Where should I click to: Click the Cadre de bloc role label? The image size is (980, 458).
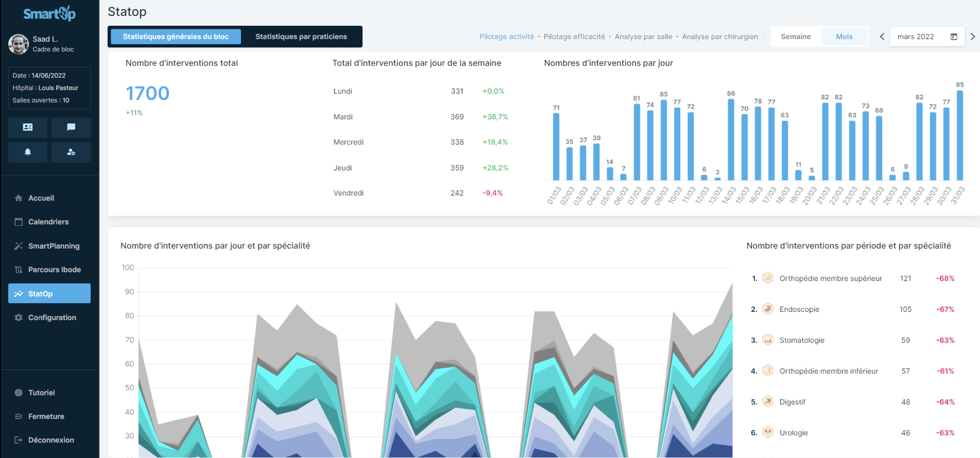click(x=53, y=49)
